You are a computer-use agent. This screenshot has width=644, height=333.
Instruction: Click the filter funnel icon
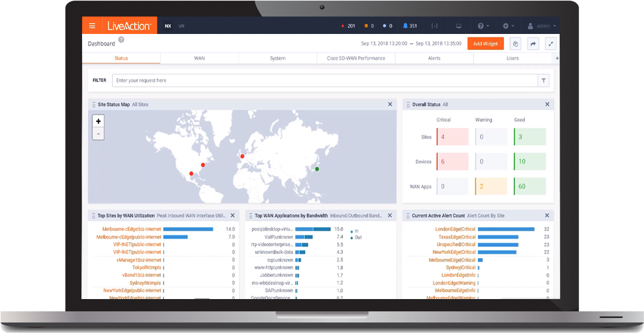543,81
